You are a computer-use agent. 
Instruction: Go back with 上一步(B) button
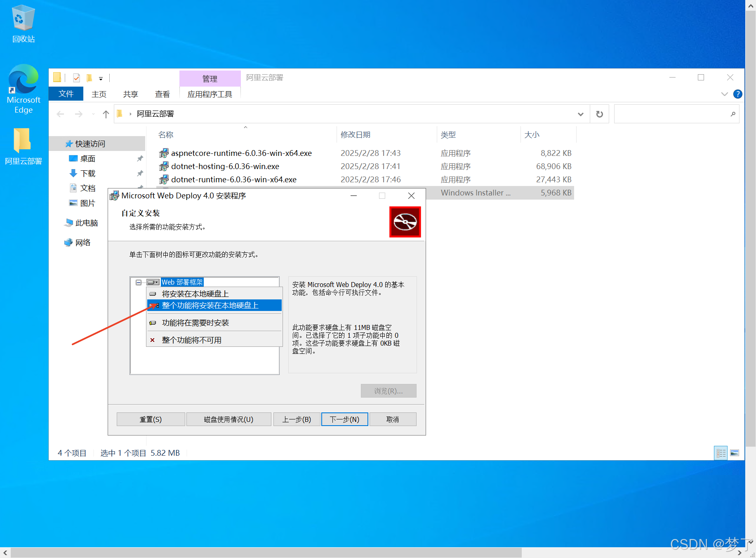tap(297, 419)
